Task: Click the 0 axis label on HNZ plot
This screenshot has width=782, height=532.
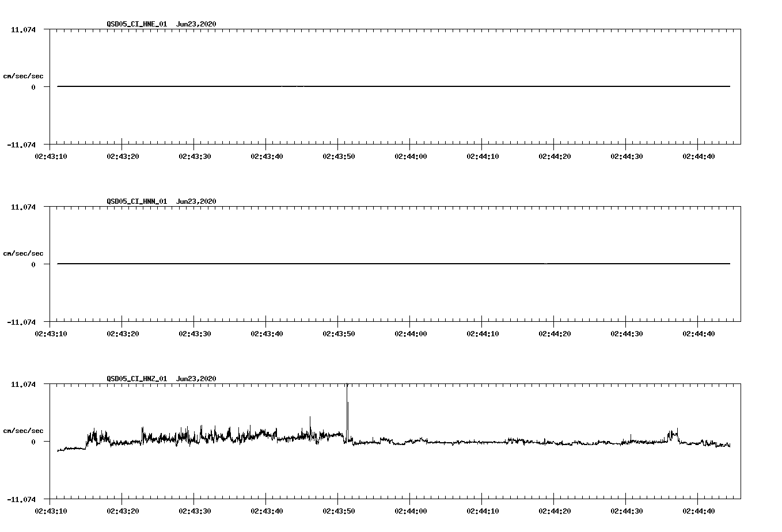Action: point(33,442)
